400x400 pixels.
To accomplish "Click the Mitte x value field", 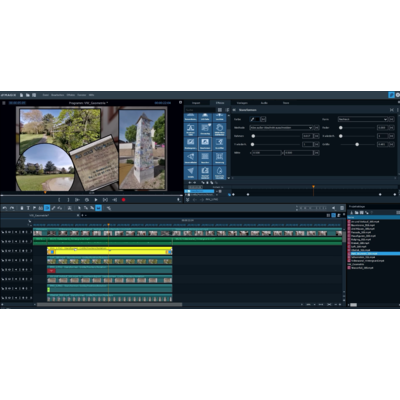I will click(x=267, y=153).
